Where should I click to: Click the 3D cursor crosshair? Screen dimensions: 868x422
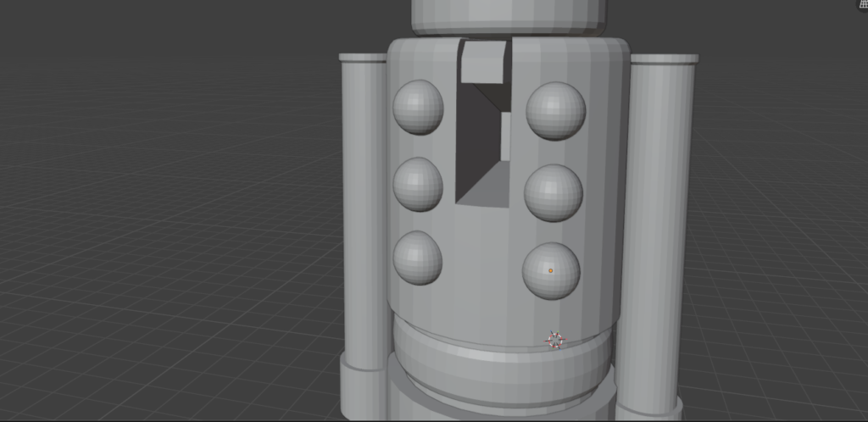pos(556,340)
